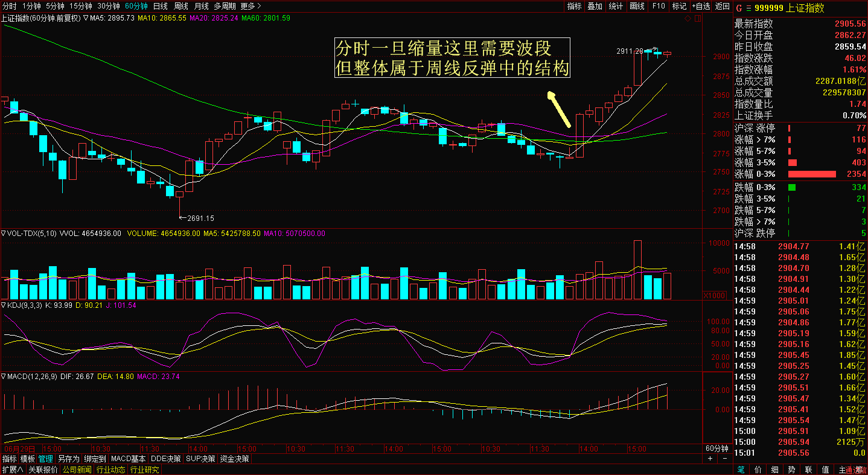Switch to 分时 intraday chart
This screenshot has height=475, width=868.
(x=9, y=6)
